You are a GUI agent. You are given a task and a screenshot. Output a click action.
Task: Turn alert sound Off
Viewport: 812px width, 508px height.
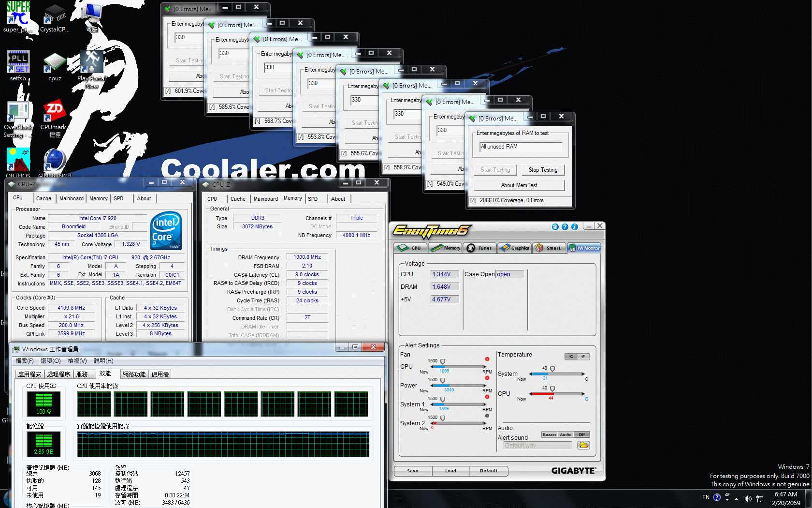tap(582, 434)
